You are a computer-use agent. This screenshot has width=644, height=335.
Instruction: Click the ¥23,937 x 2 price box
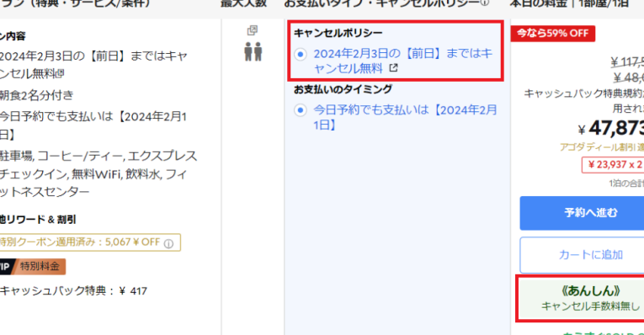point(613,165)
